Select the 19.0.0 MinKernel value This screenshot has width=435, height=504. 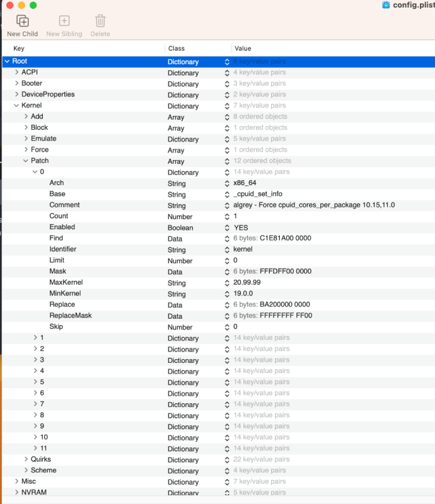[x=243, y=293]
